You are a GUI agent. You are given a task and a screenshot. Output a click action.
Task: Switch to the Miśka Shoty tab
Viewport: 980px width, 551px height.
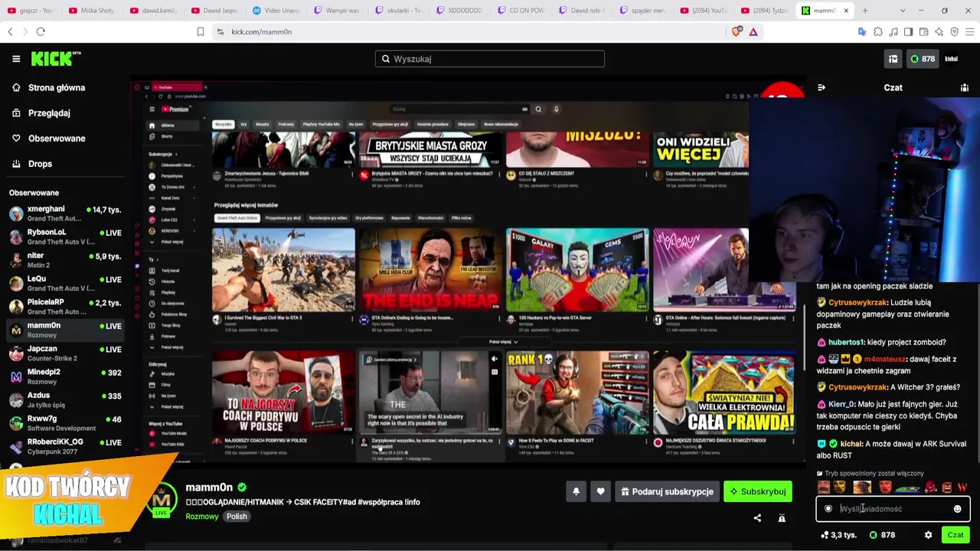(x=92, y=11)
